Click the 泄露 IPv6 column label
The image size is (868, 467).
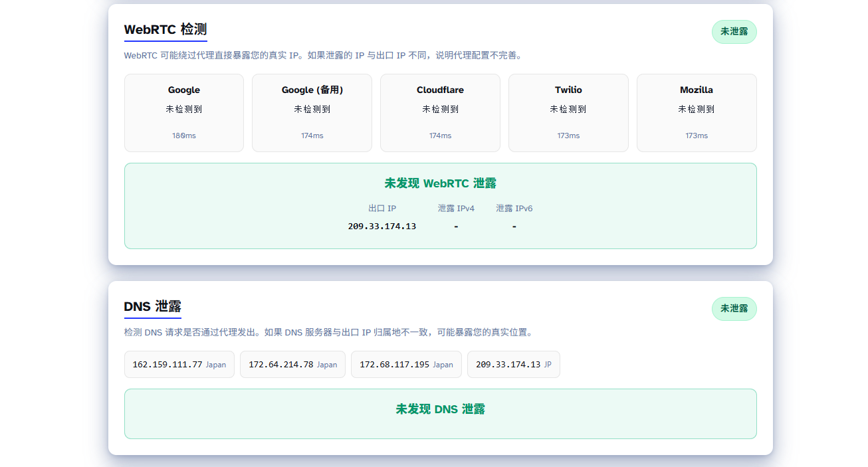point(514,209)
